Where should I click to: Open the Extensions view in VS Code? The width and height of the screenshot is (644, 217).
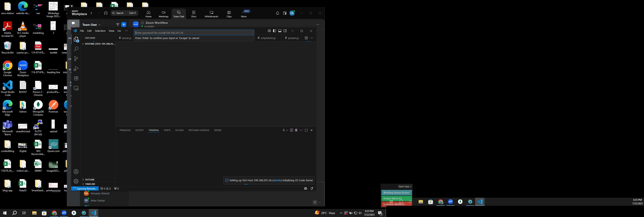coord(76,78)
